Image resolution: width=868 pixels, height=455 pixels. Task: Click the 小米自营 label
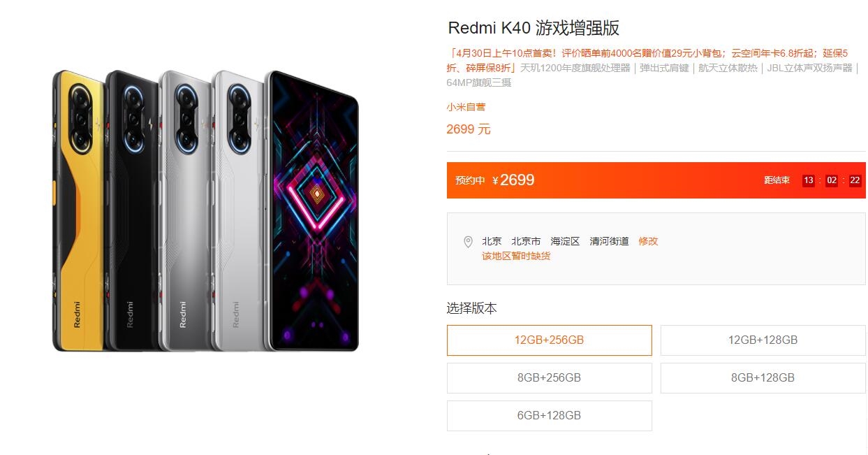point(466,107)
